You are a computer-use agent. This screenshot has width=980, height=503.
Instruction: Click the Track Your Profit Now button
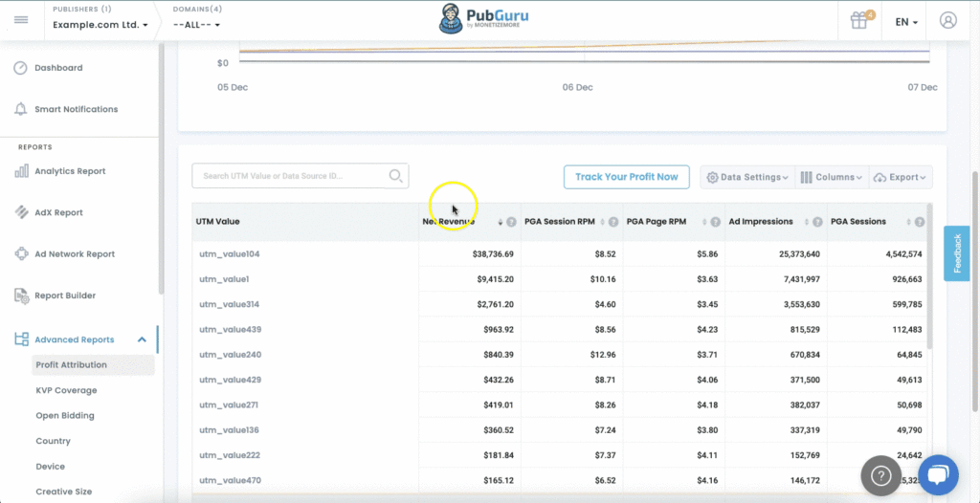(626, 177)
